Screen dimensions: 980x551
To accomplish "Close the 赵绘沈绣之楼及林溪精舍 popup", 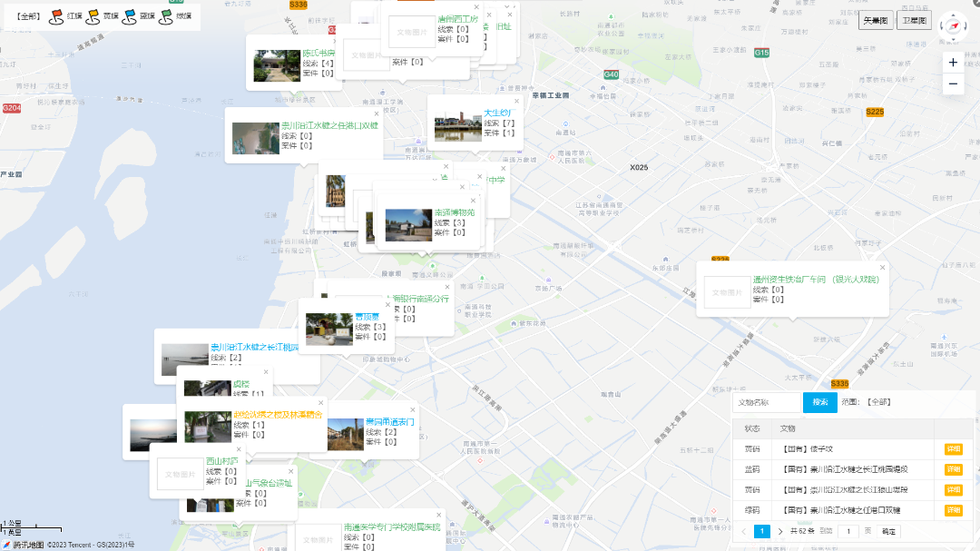I will (320, 403).
